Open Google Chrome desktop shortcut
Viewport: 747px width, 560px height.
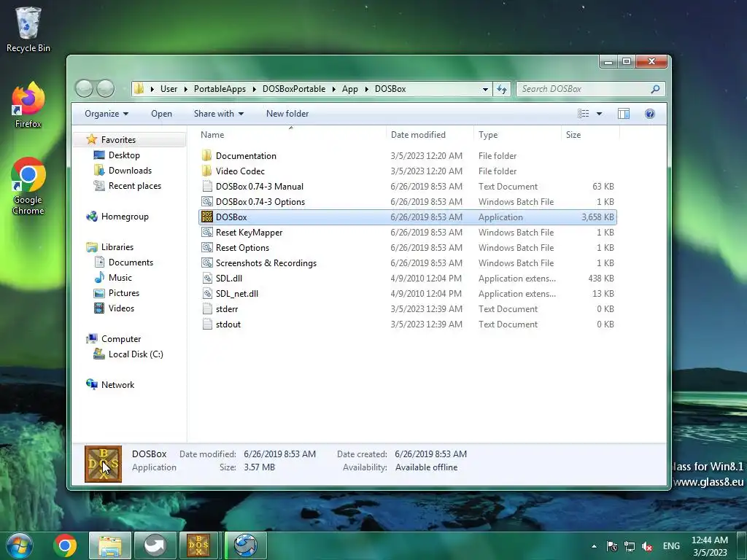click(x=28, y=186)
